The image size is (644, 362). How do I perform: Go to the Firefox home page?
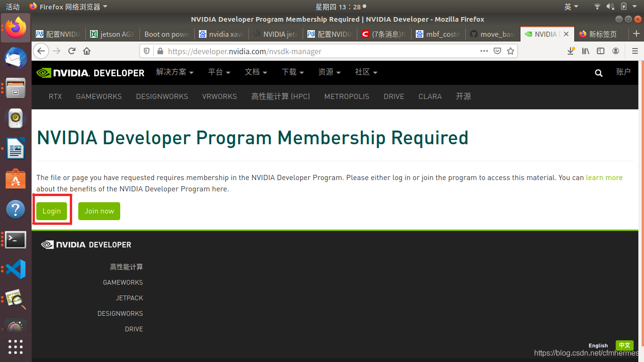coord(87,51)
